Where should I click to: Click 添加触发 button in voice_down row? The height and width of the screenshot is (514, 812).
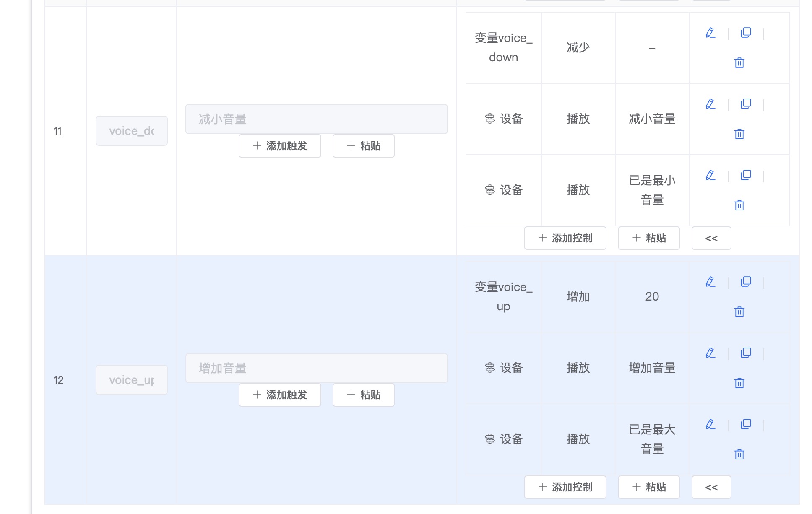click(x=279, y=145)
